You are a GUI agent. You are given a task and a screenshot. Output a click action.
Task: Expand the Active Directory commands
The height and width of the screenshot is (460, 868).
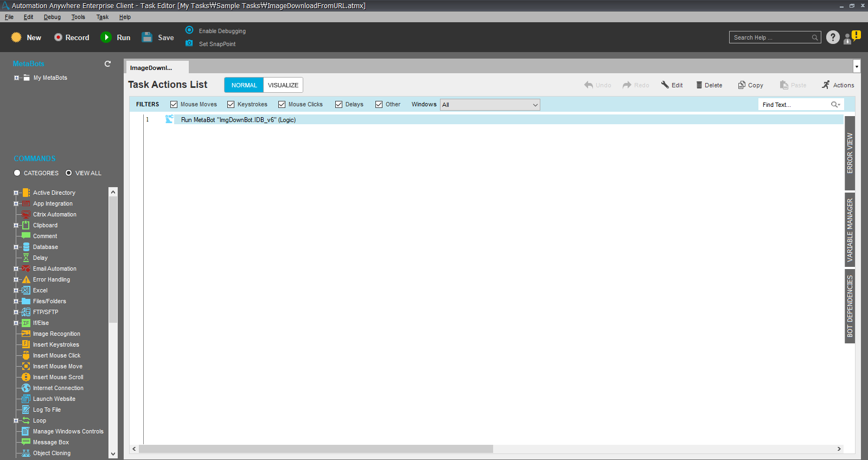(16, 193)
